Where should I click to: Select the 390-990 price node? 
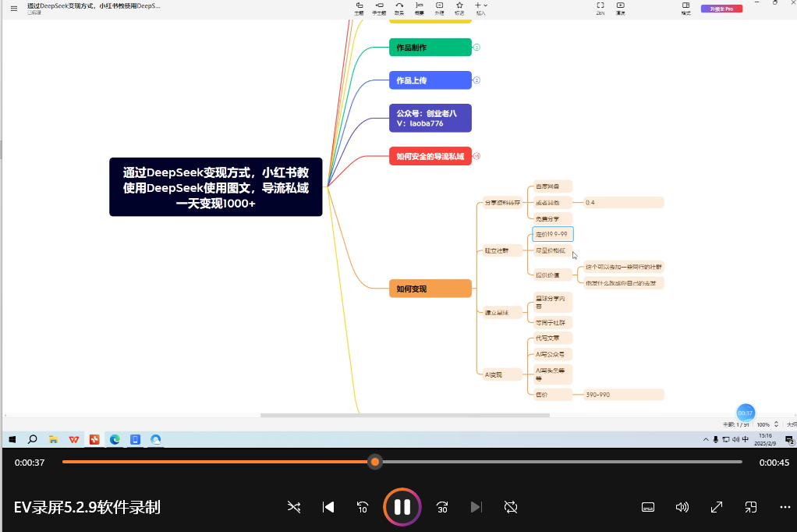pos(624,395)
